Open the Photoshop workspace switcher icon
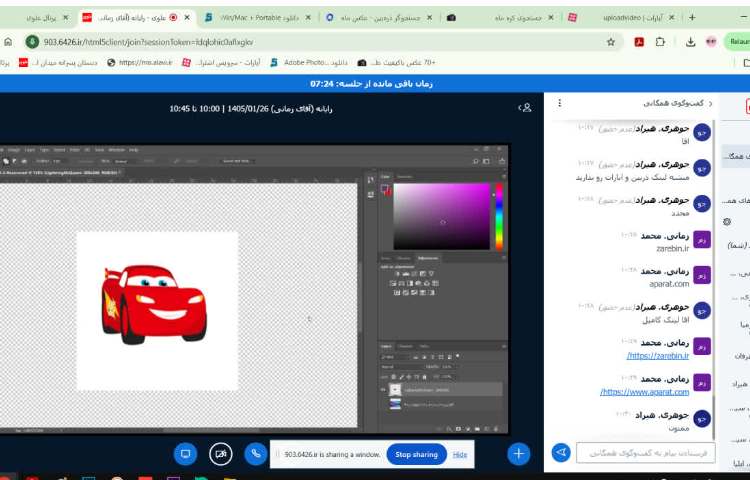750x480 pixels. point(486,161)
